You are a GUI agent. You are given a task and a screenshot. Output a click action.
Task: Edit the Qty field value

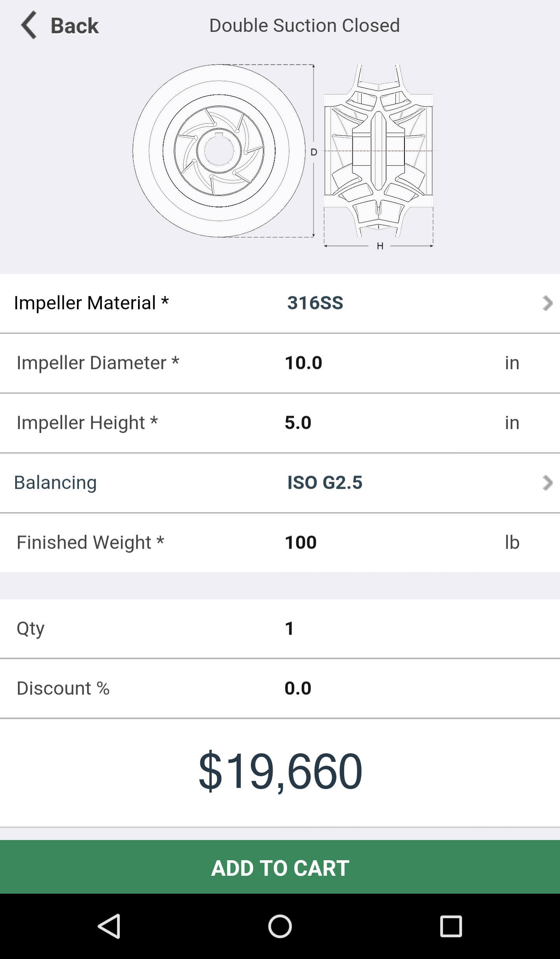[289, 628]
